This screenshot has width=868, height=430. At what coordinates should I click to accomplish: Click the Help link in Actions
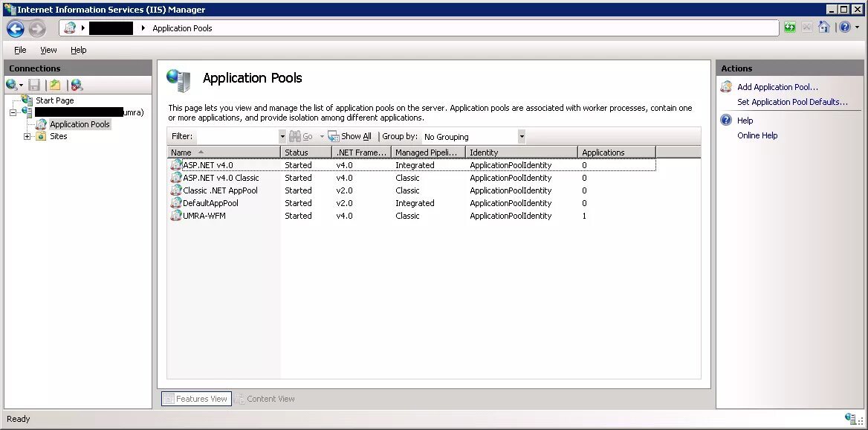click(x=745, y=121)
